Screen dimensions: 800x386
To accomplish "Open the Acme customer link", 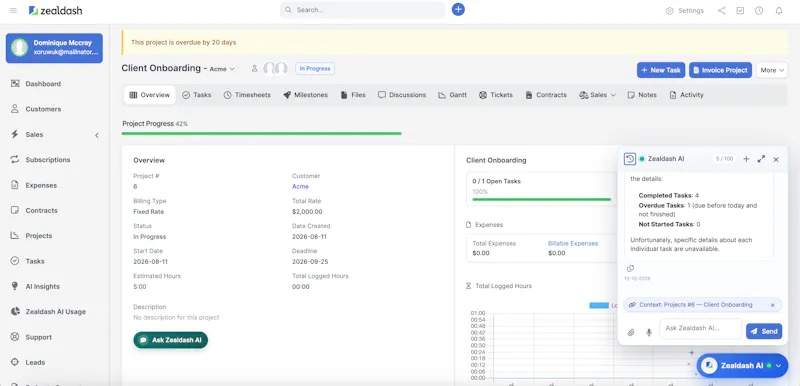I will (300, 187).
